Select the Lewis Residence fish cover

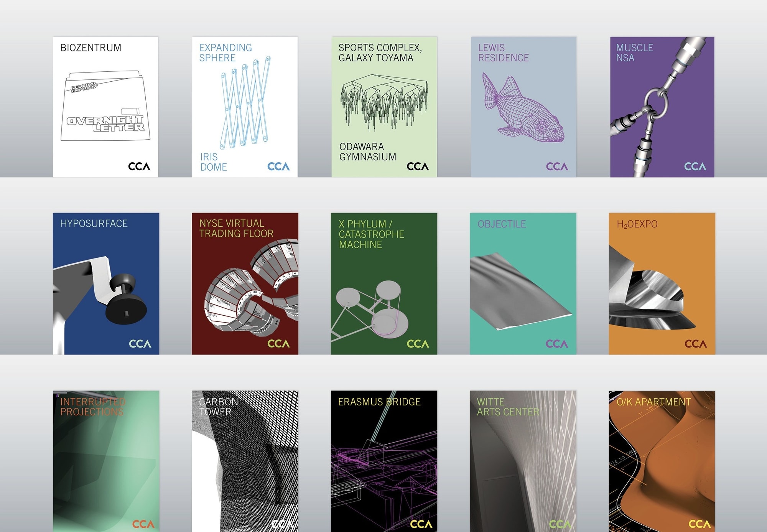(523, 107)
